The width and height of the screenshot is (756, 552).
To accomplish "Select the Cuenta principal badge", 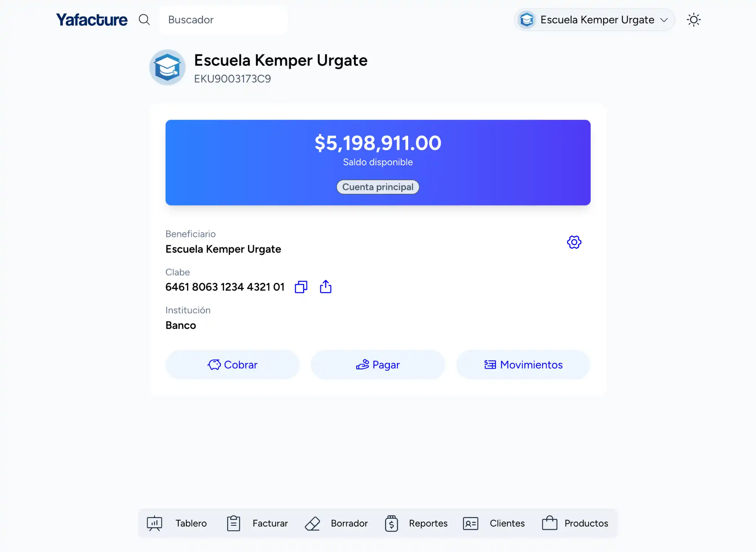I will coord(378,187).
